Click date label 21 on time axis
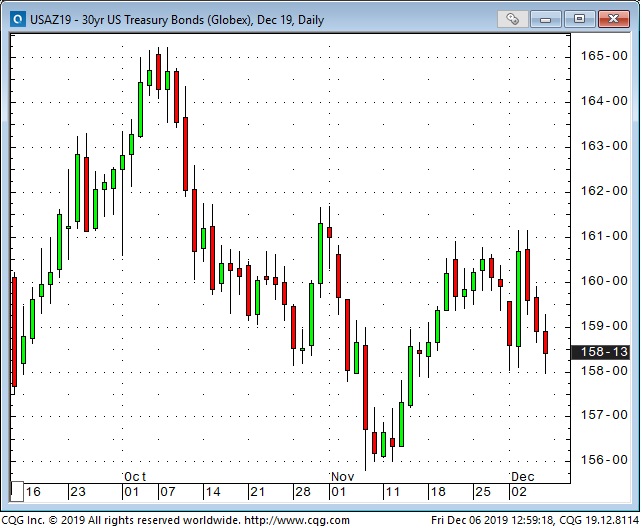The height and width of the screenshot is (528, 642). tap(257, 492)
